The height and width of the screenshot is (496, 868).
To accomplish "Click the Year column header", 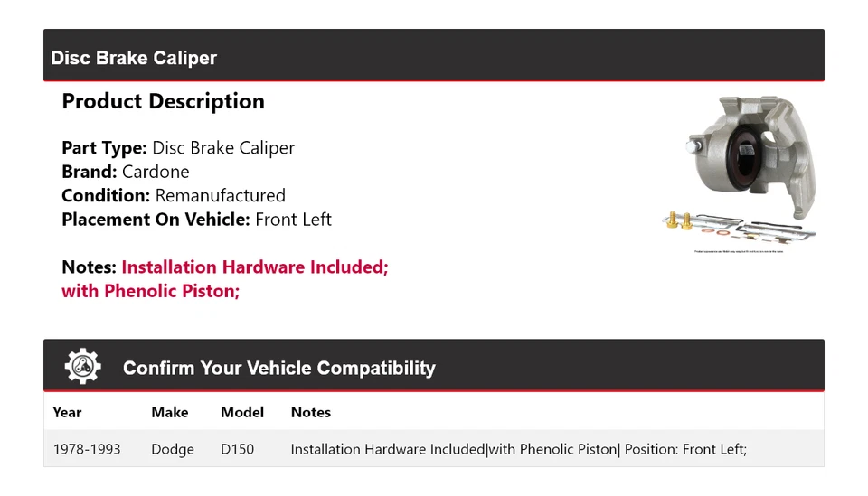I will [x=67, y=412].
